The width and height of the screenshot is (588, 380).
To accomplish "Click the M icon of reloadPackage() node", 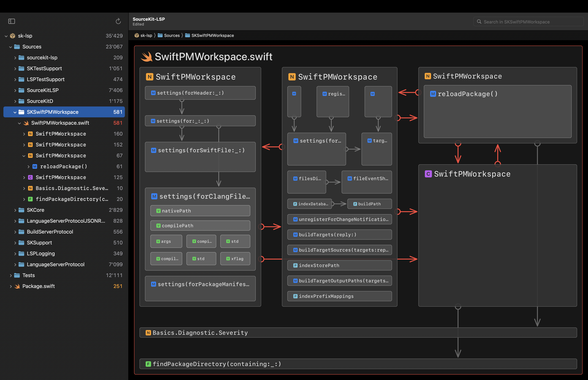I will [433, 94].
